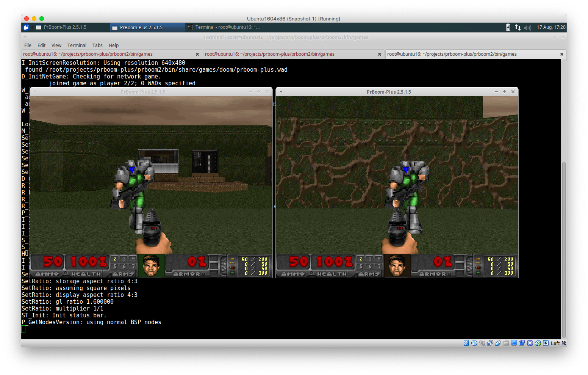Click the volume speaker icon in panel
The image size is (588, 375).
[x=528, y=27]
